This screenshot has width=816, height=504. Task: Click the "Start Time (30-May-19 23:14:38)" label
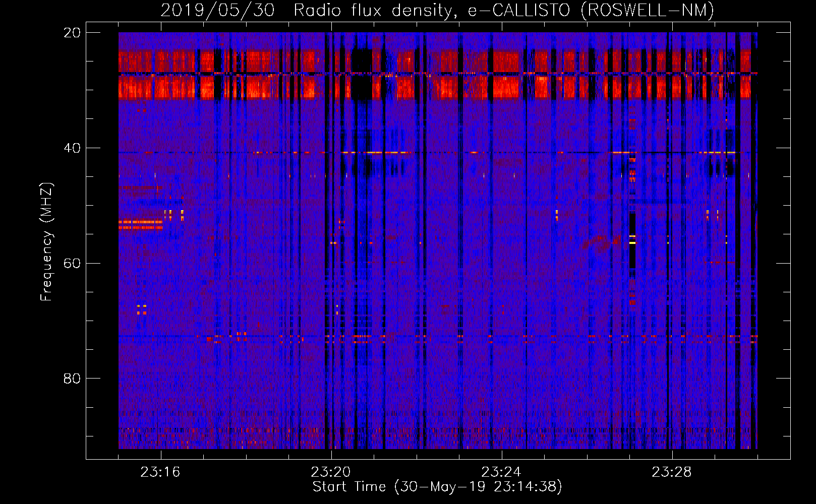click(437, 487)
